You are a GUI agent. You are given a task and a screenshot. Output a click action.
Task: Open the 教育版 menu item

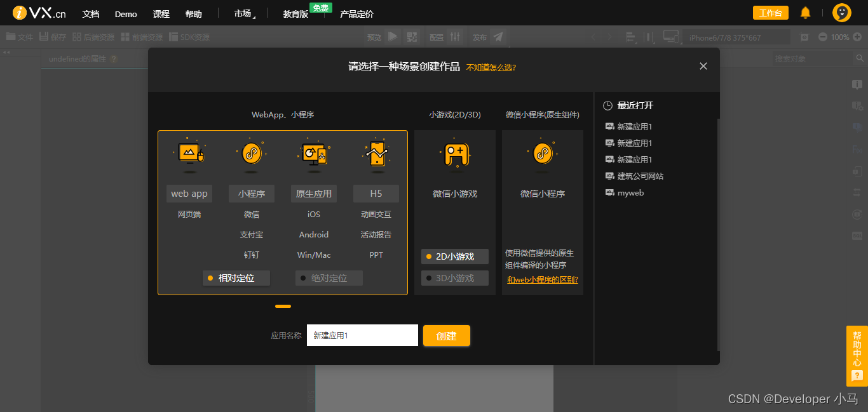point(295,14)
